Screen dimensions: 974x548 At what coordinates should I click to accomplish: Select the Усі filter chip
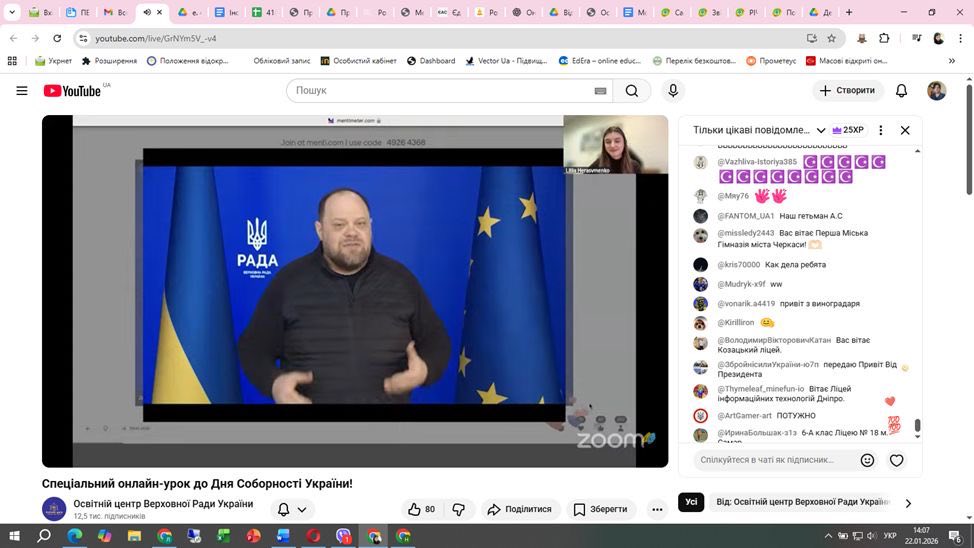click(691, 502)
